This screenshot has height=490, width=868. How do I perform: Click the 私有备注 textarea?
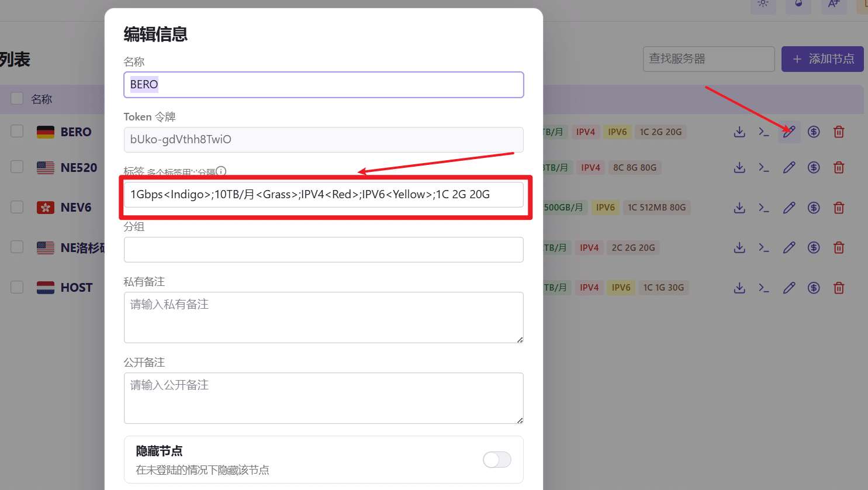pyautogui.click(x=323, y=318)
